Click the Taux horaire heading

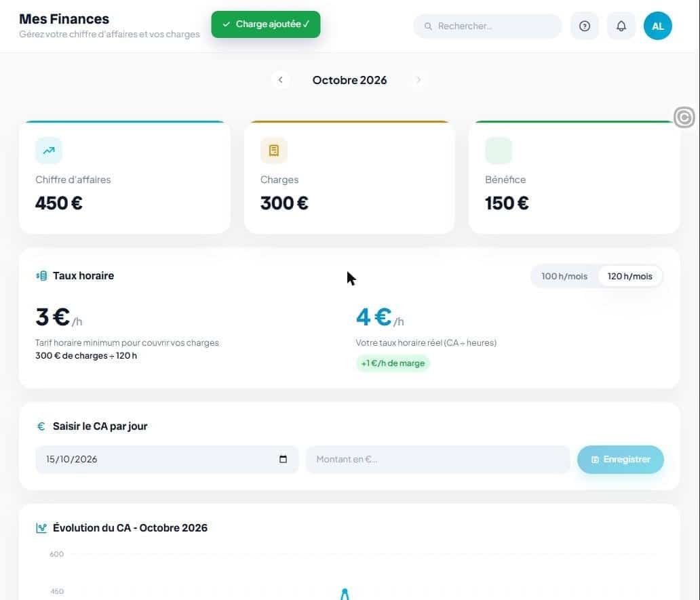(x=83, y=276)
